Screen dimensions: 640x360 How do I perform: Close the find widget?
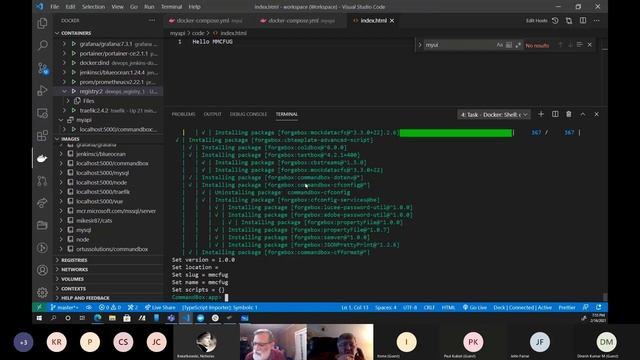(x=589, y=45)
